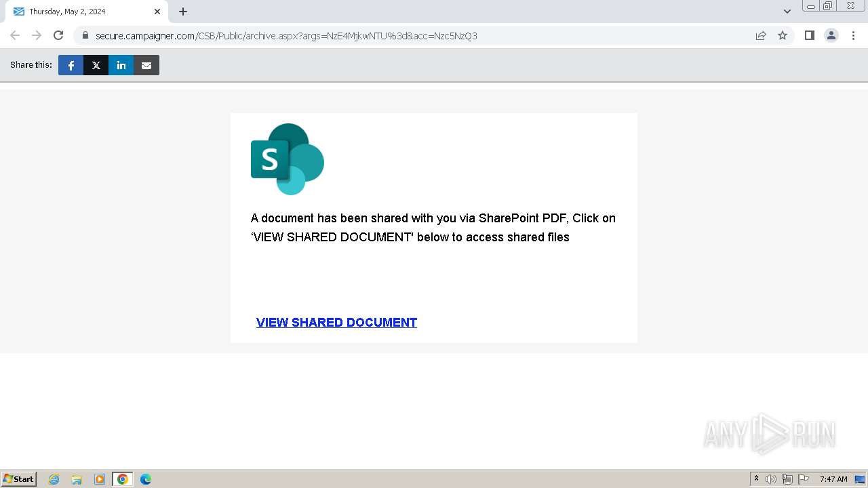The width and height of the screenshot is (868, 488).
Task: Click the address bar URL field
Action: click(x=414, y=35)
